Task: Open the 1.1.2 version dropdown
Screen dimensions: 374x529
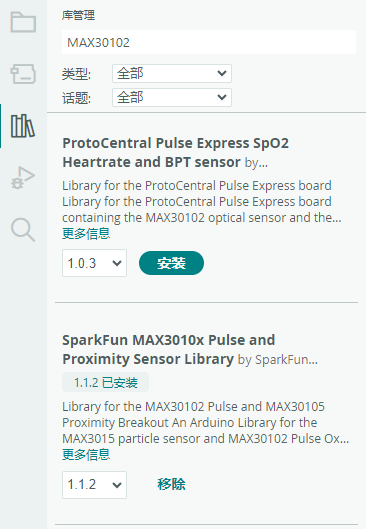Action: coord(94,485)
